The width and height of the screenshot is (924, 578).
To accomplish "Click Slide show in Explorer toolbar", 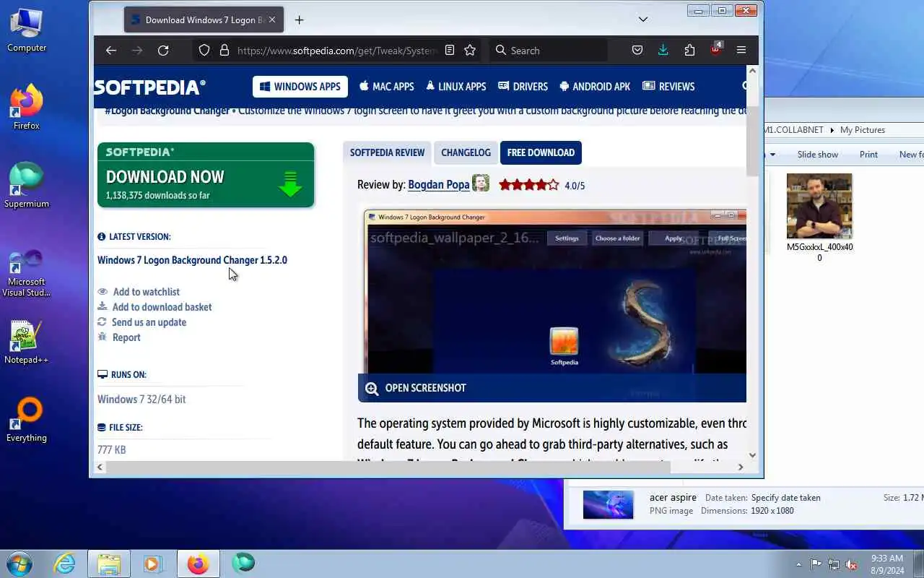I will click(817, 155).
